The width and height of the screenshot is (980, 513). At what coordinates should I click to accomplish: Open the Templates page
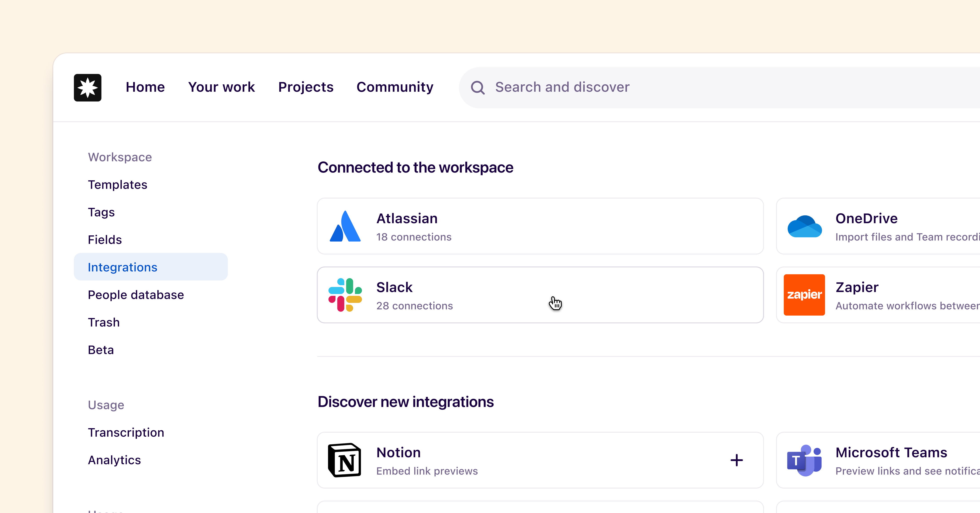click(118, 185)
